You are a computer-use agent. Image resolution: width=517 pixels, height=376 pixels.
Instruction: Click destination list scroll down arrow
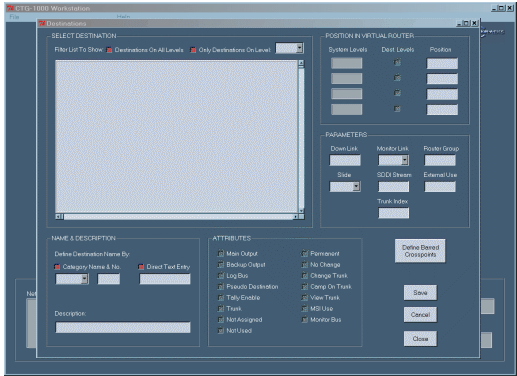pos(301,211)
